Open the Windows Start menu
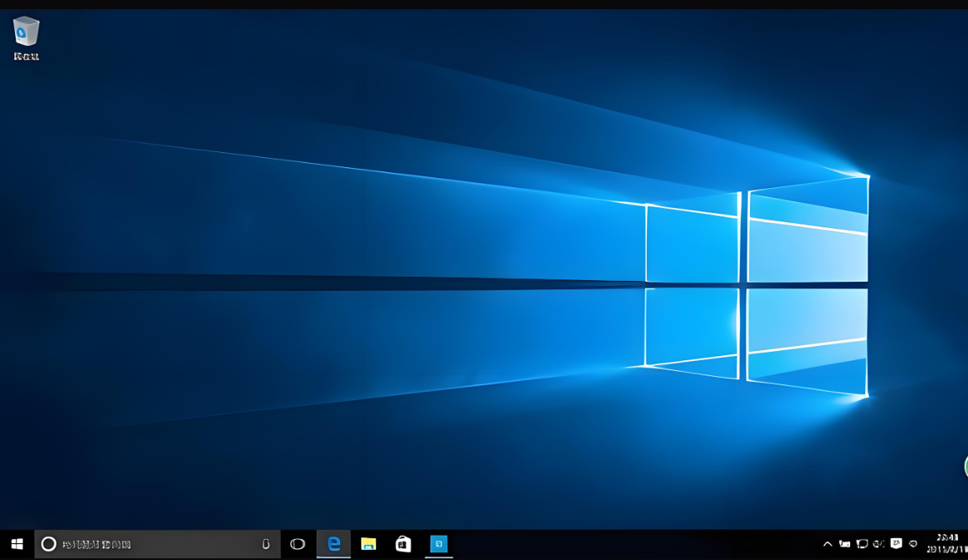The height and width of the screenshot is (560, 968). click(x=17, y=544)
